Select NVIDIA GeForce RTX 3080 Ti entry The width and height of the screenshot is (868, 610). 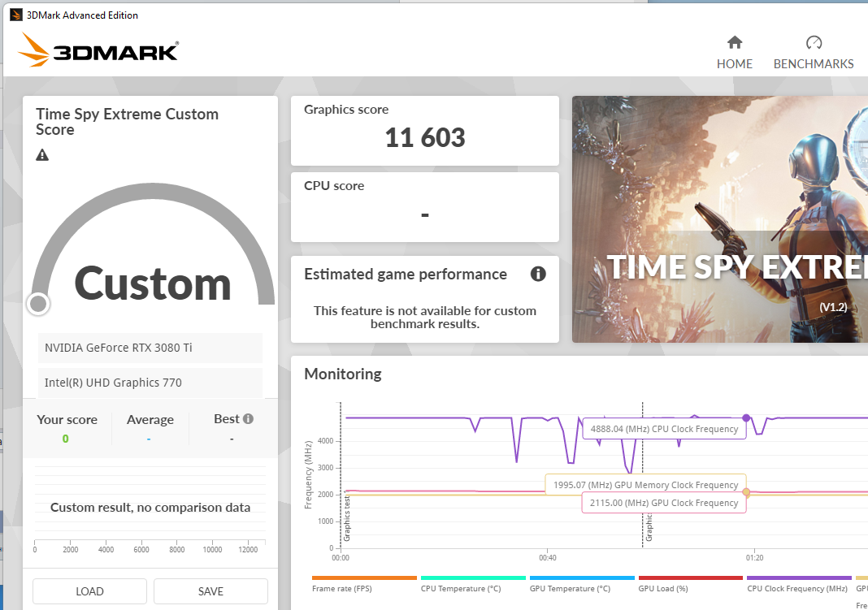(150, 348)
